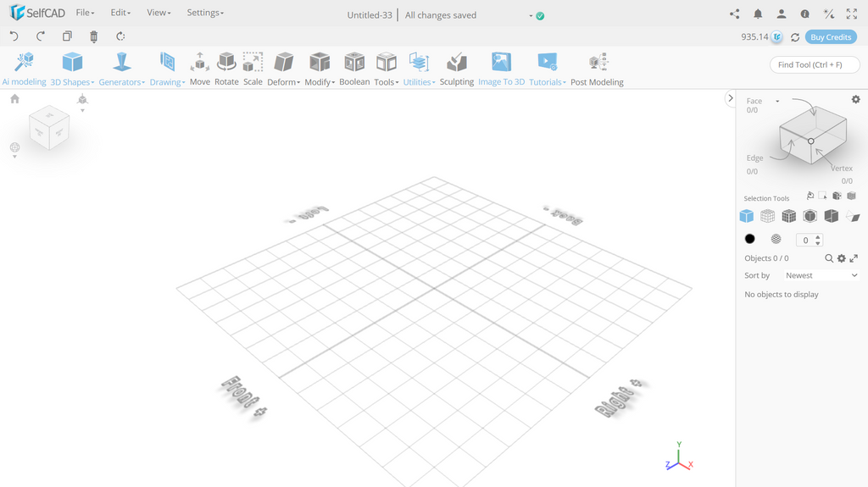Open the Edit menu
This screenshot has width=868, height=487.
click(120, 13)
